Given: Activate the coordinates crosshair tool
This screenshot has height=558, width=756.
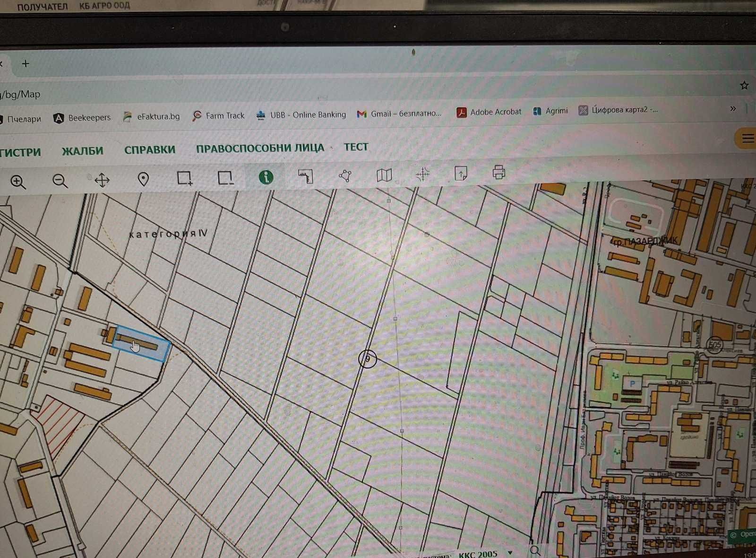Looking at the screenshot, I should (422, 174).
